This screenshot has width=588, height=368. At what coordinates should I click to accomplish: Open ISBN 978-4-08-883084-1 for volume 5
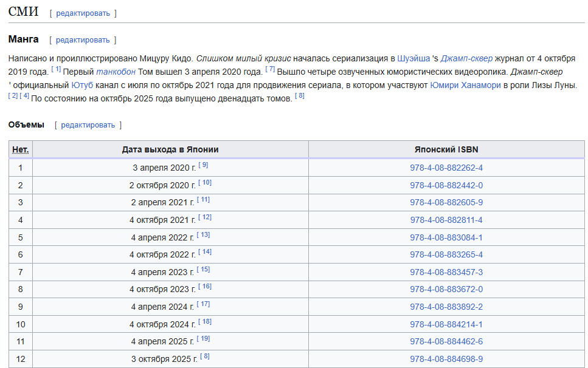click(446, 237)
